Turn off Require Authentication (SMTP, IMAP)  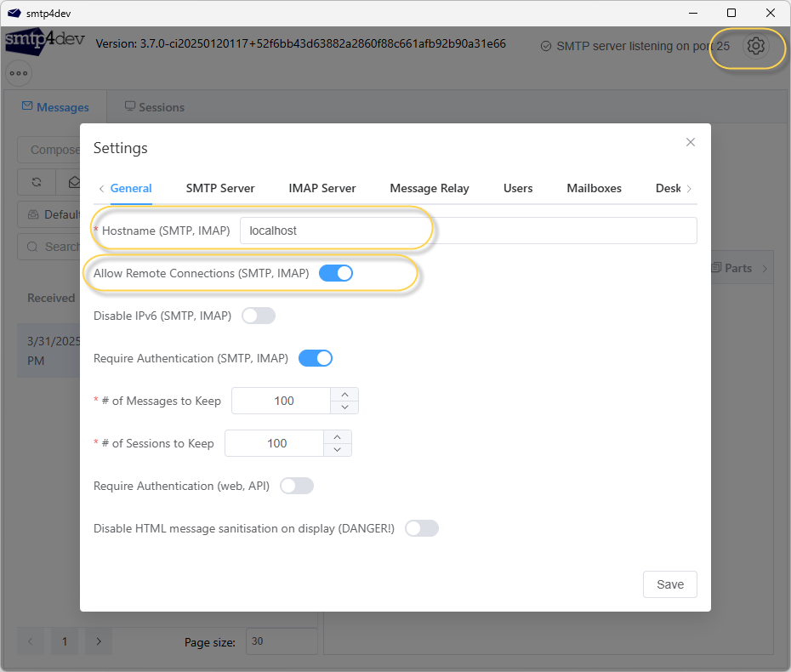pos(315,358)
